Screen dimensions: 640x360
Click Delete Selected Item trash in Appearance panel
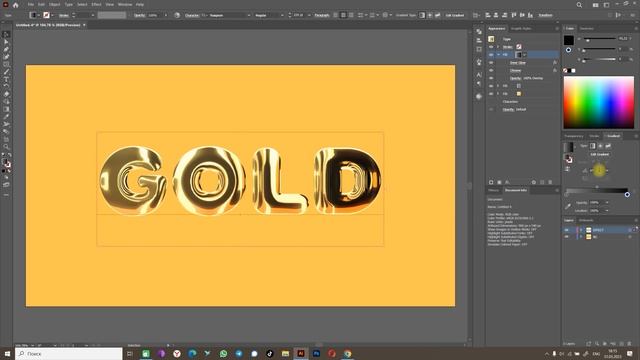pos(550,182)
